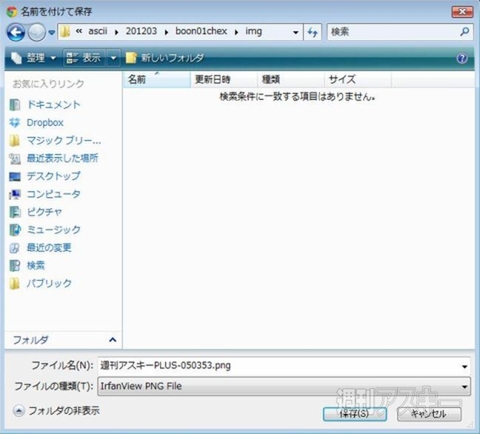Viewport: 480px width, 434px height.
Task: Click the 最近表示した場所 icon
Action: pyautogui.click(x=15, y=159)
